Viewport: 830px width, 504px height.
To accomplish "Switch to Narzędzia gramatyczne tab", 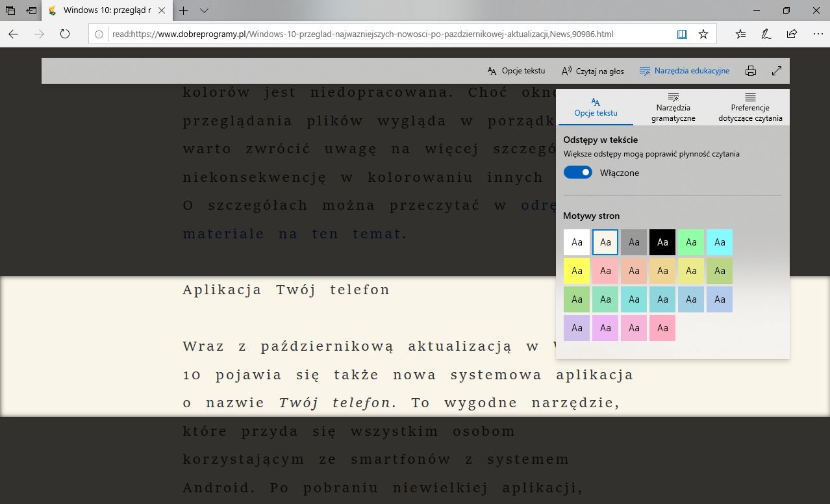I will point(672,107).
